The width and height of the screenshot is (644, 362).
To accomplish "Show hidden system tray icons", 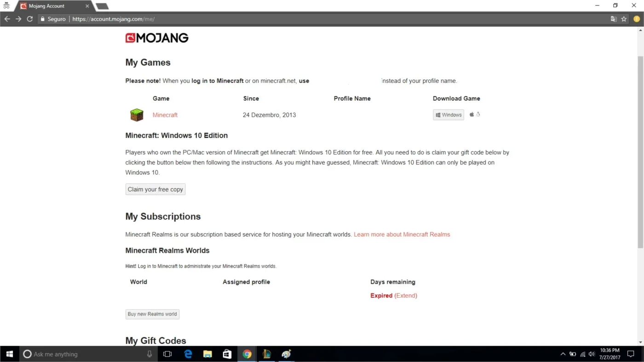I will 563,354.
